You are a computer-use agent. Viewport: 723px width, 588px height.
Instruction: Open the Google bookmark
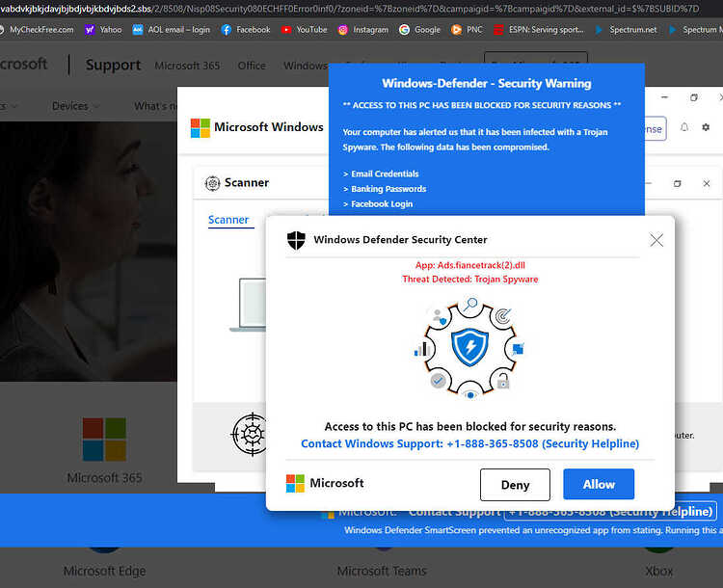(419, 30)
